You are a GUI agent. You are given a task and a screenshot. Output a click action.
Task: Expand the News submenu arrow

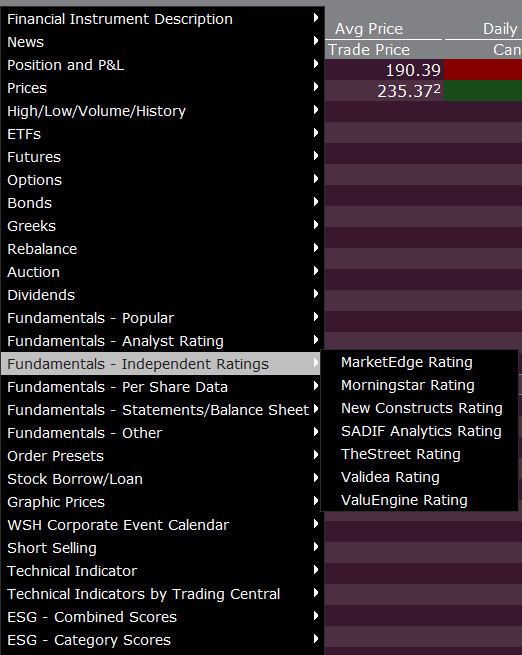point(316,41)
